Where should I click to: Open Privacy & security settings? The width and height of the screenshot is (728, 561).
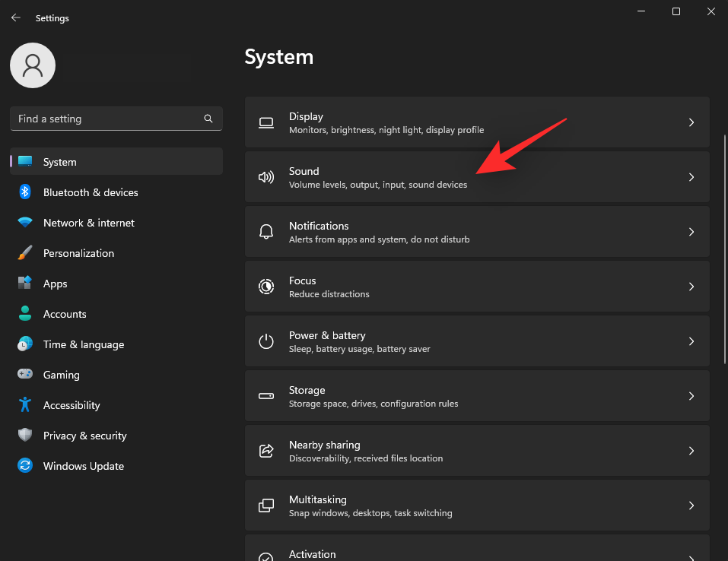coord(84,436)
